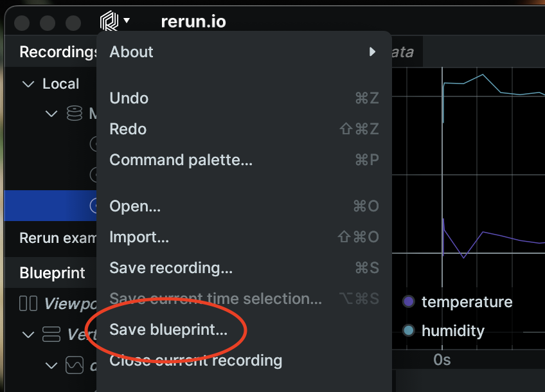Click the Viewport layout icon
545x392 pixels.
click(28, 303)
